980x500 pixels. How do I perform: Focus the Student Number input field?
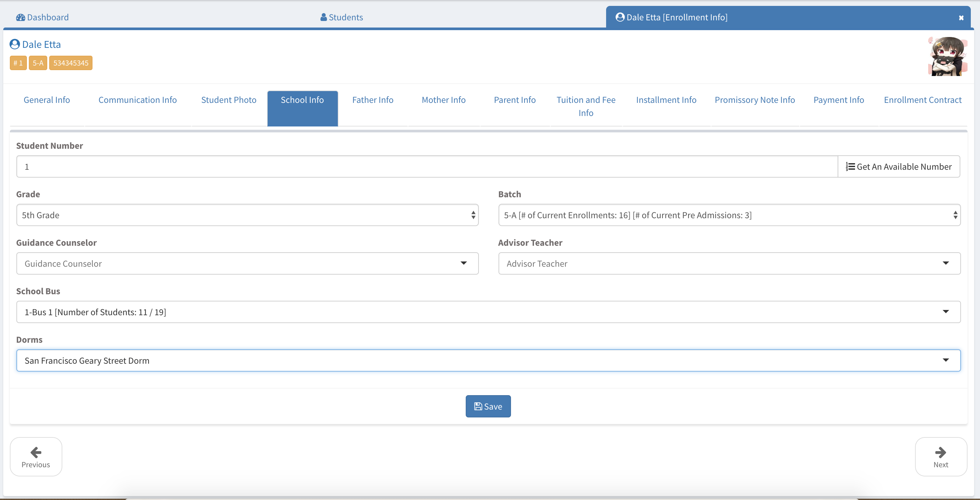[x=427, y=166]
